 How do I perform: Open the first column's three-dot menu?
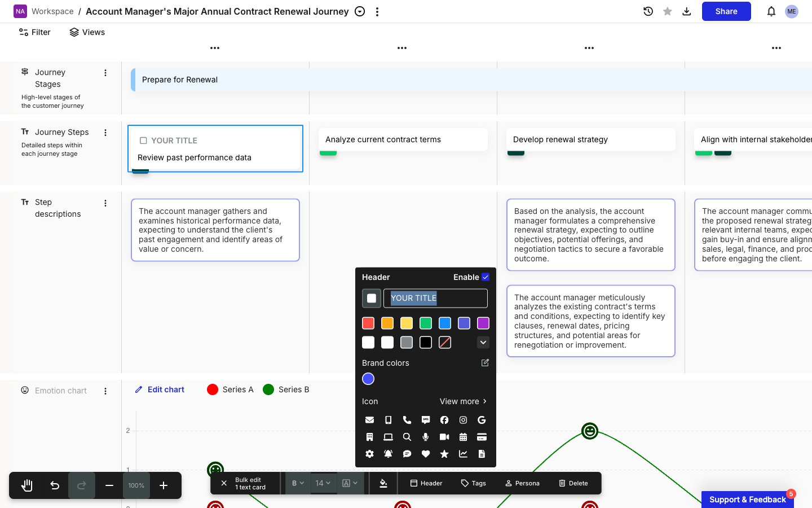[215, 48]
